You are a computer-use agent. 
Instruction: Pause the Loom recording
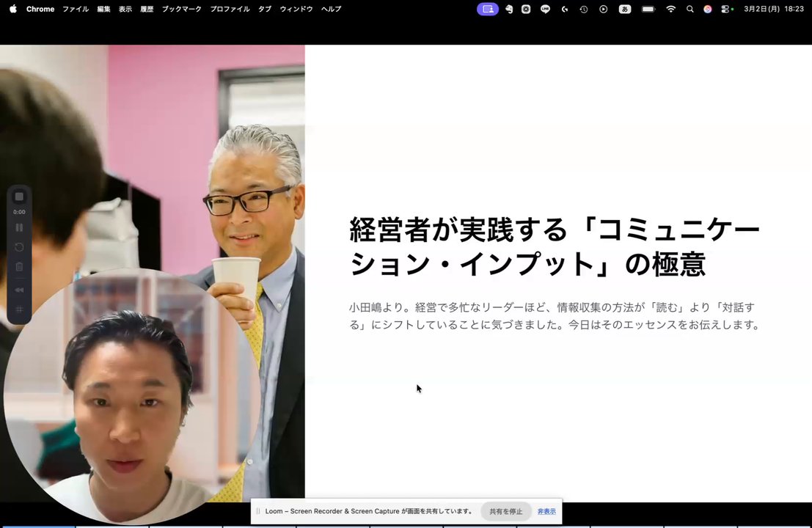[x=19, y=228]
